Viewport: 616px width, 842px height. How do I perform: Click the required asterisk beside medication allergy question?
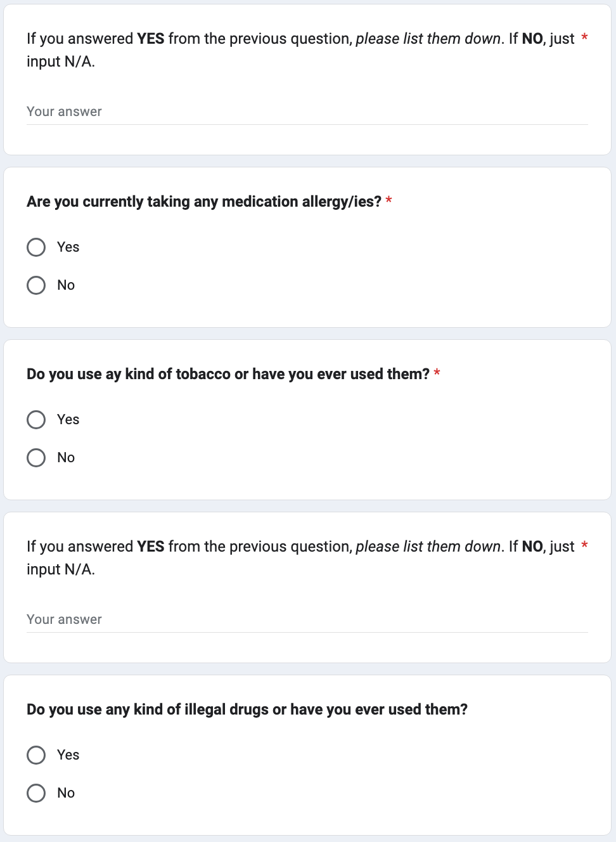coord(388,201)
